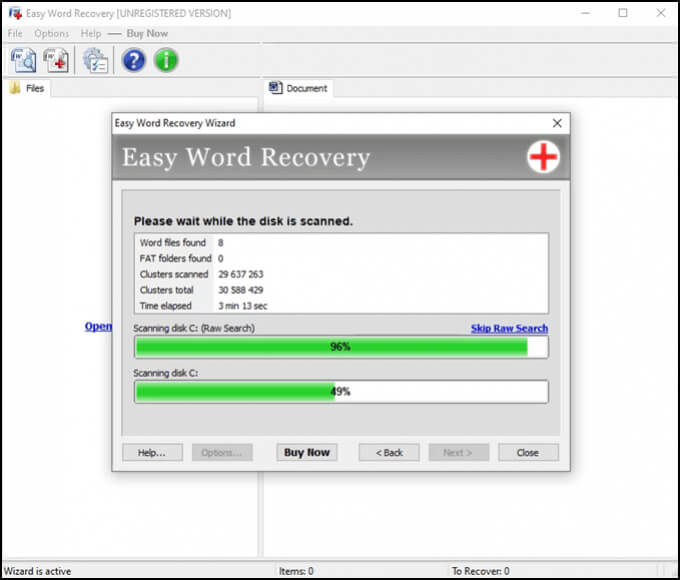Click the red cross logo in wizard
The width and height of the screenshot is (680, 580).
(x=543, y=157)
